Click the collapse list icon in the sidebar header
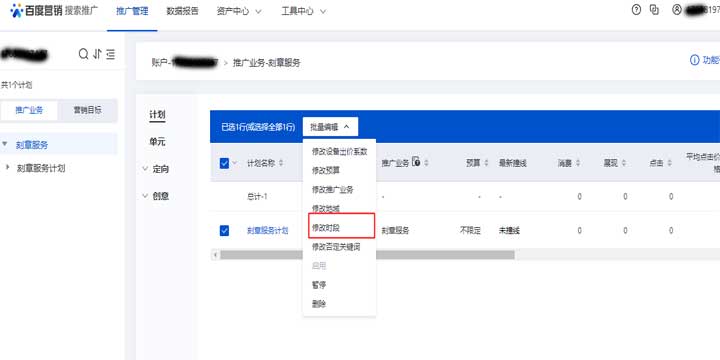This screenshot has width=720, height=360. (x=110, y=54)
